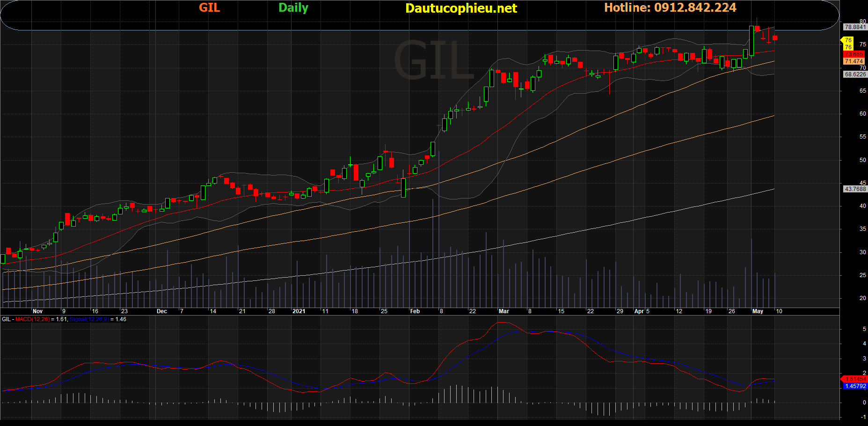Click the Dec label on the date axis

[162, 311]
